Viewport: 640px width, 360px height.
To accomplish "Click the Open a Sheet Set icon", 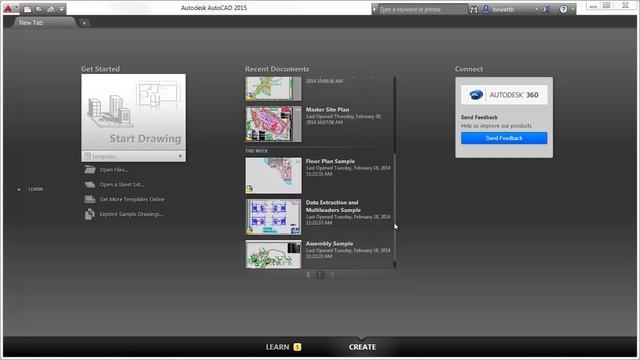I will pyautogui.click(x=90, y=184).
